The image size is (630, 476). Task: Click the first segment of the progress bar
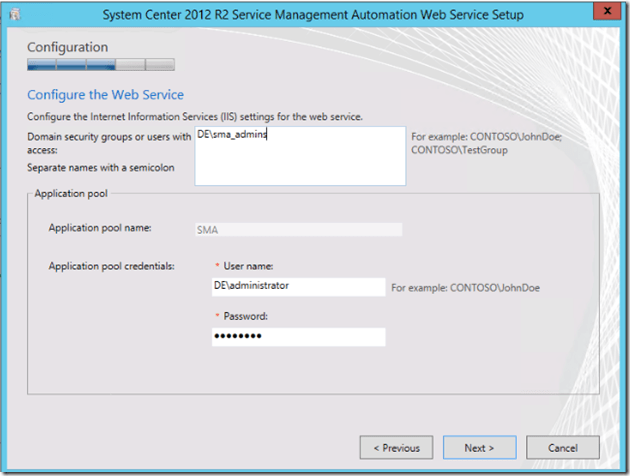tap(41, 66)
